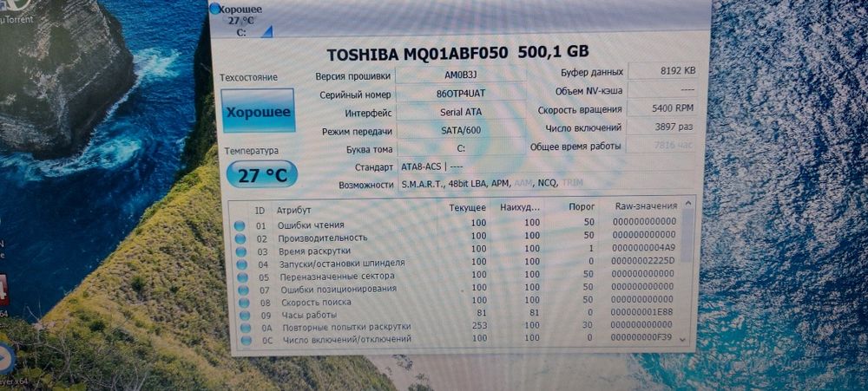Click the buffer size field 8192 KB
868x391 pixels.
click(662, 71)
